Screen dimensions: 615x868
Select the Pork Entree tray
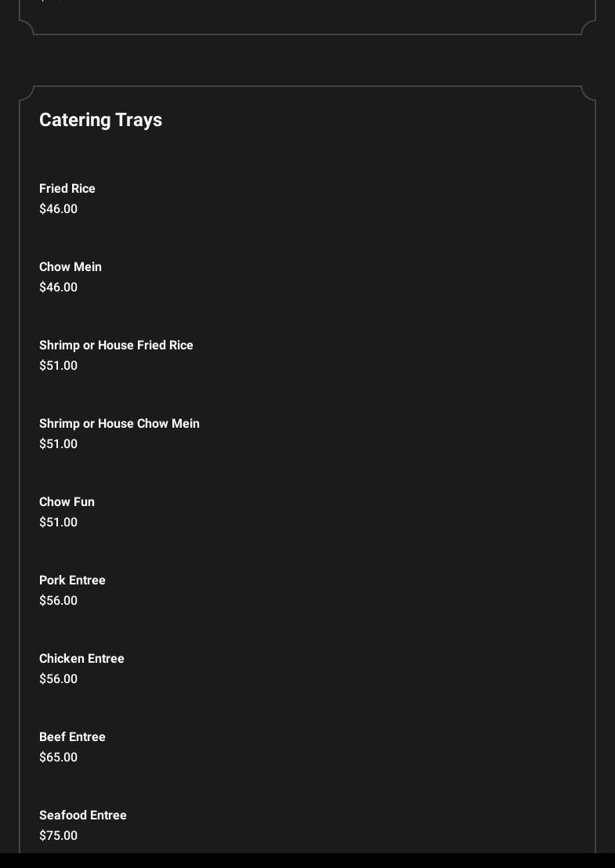(x=72, y=580)
